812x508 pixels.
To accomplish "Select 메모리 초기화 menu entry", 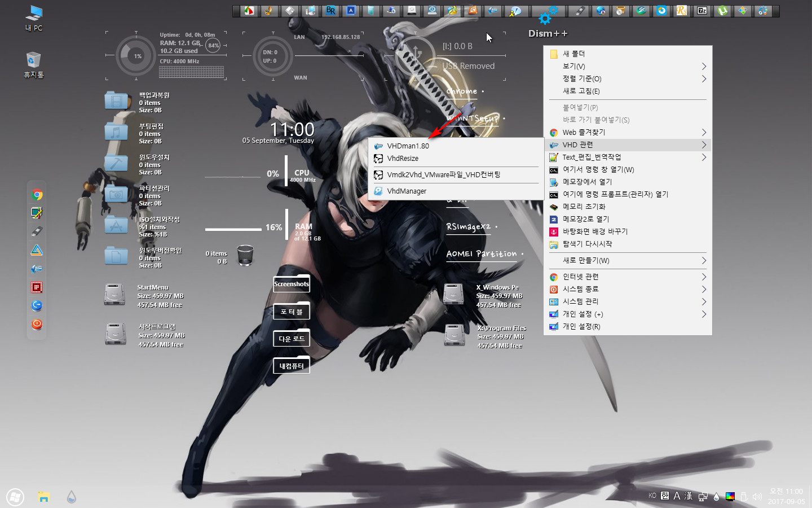I will pyautogui.click(x=628, y=207).
